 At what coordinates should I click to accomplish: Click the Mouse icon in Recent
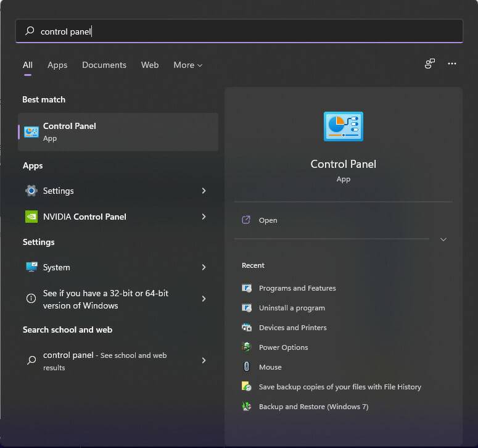pos(247,367)
